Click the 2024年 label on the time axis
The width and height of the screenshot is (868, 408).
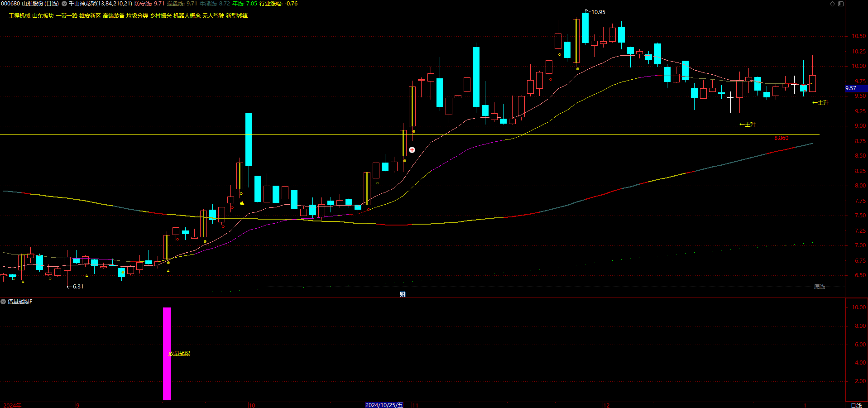coord(12,405)
